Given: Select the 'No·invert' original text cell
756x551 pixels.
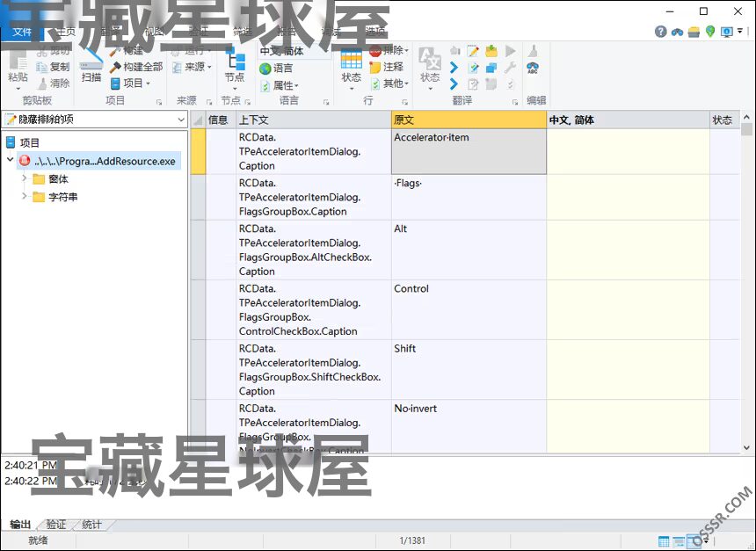Looking at the screenshot, I should pos(469,426).
